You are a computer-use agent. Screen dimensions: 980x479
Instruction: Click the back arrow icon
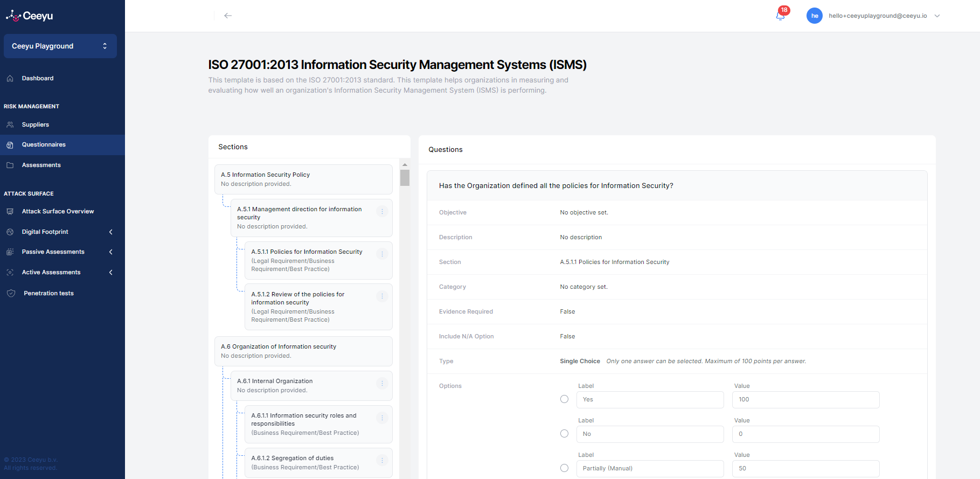(x=228, y=16)
